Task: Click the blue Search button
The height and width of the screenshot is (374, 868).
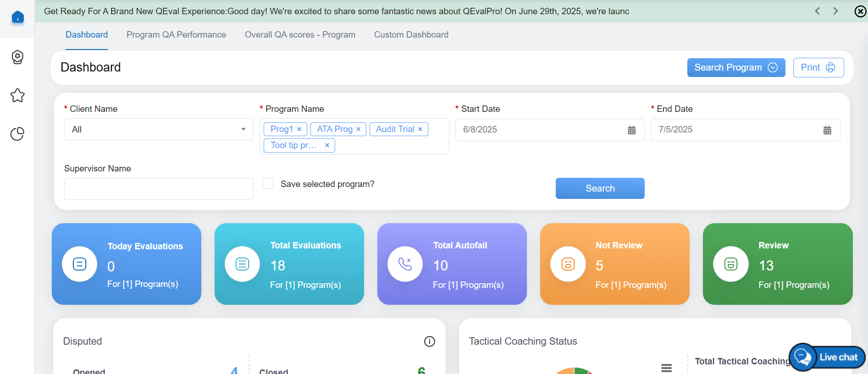Action: point(600,188)
